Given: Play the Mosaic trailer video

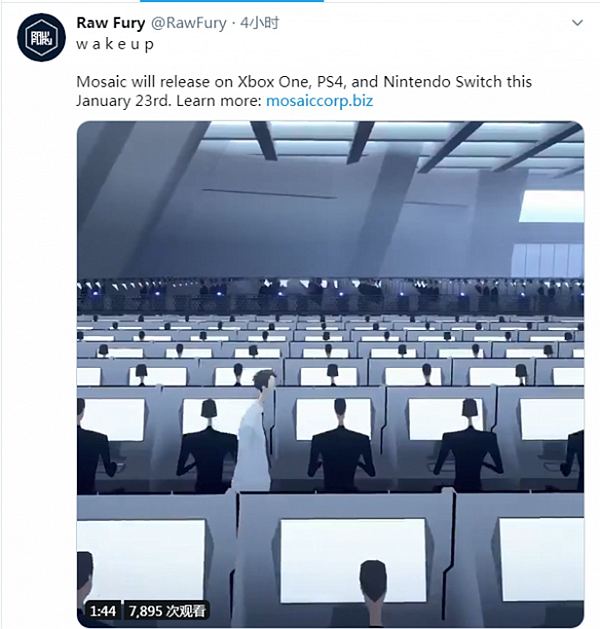Looking at the screenshot, I should click(330, 373).
